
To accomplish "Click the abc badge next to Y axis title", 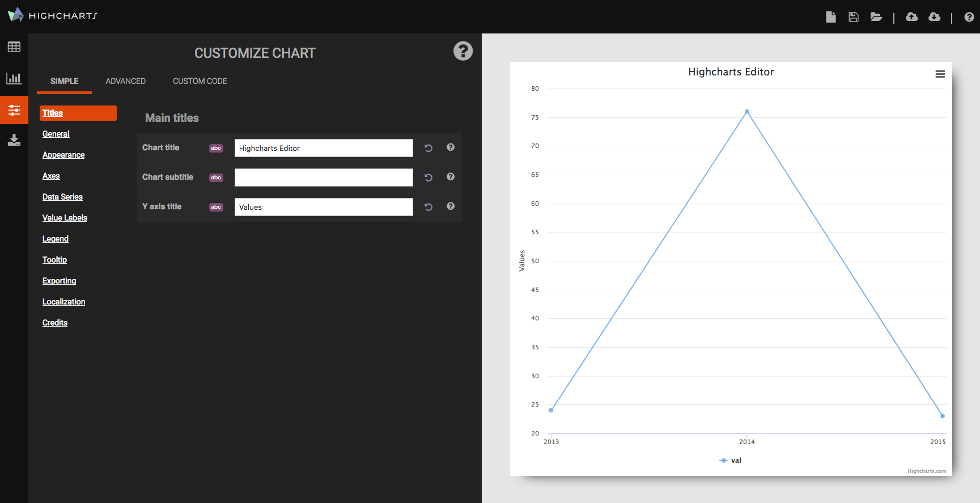I will pyautogui.click(x=216, y=207).
